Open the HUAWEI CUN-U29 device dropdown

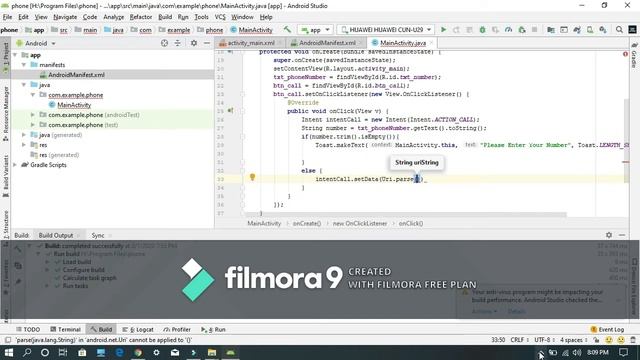point(386,30)
